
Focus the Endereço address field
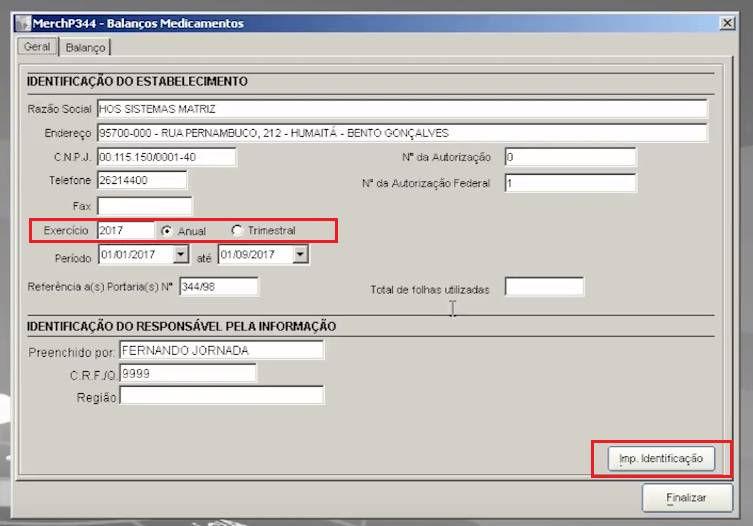coord(401,133)
